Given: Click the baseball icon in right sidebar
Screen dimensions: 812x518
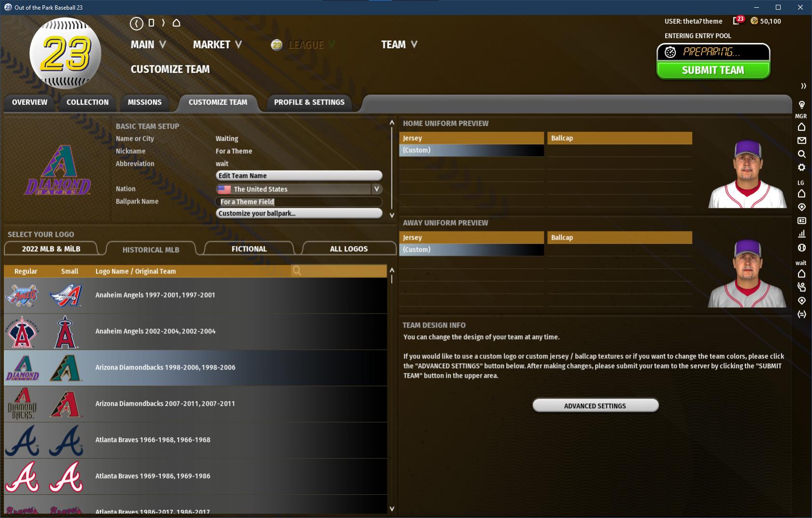Looking at the screenshot, I should tap(802, 247).
